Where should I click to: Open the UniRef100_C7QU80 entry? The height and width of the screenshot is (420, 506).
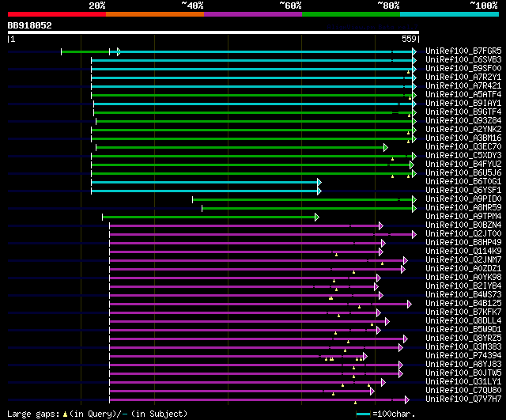pyautogui.click(x=463, y=391)
